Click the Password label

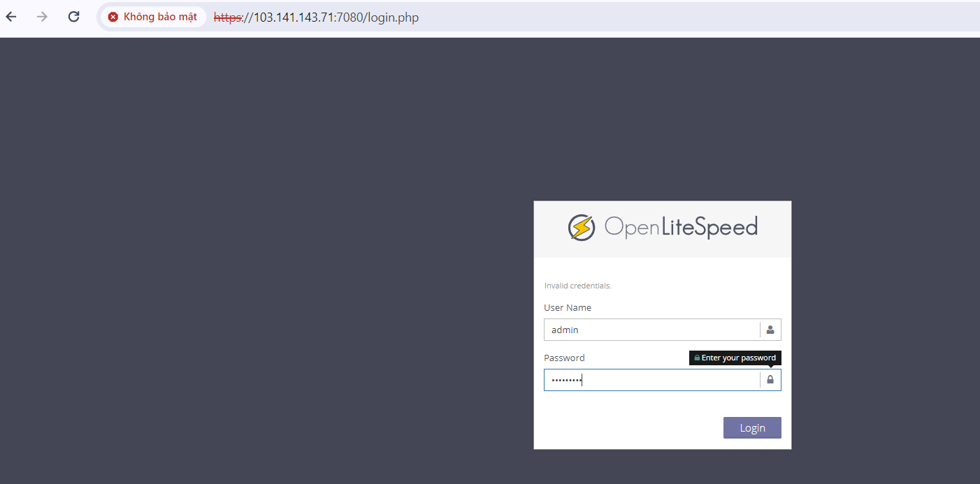pyautogui.click(x=564, y=358)
